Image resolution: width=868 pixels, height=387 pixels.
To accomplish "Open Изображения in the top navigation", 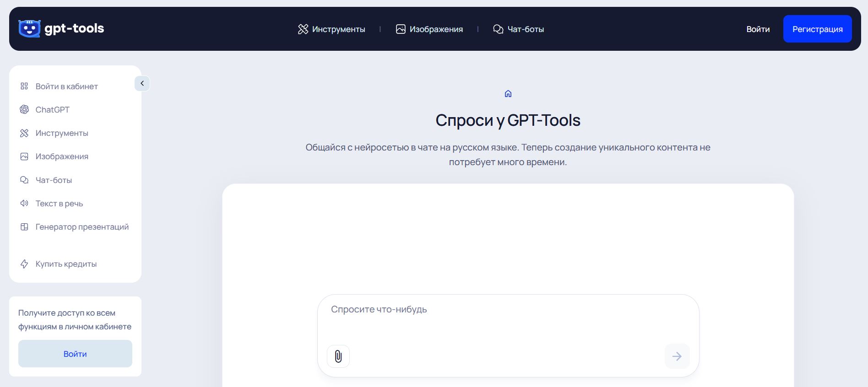I will [x=429, y=29].
